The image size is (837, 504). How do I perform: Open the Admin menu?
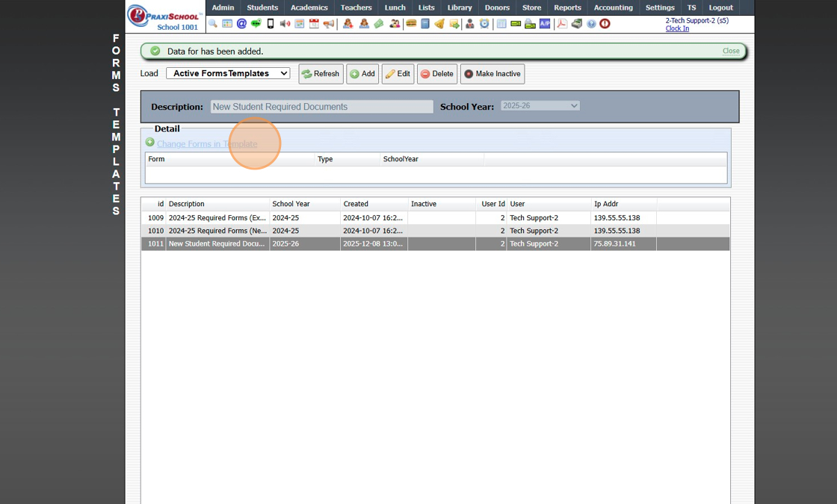click(x=223, y=7)
